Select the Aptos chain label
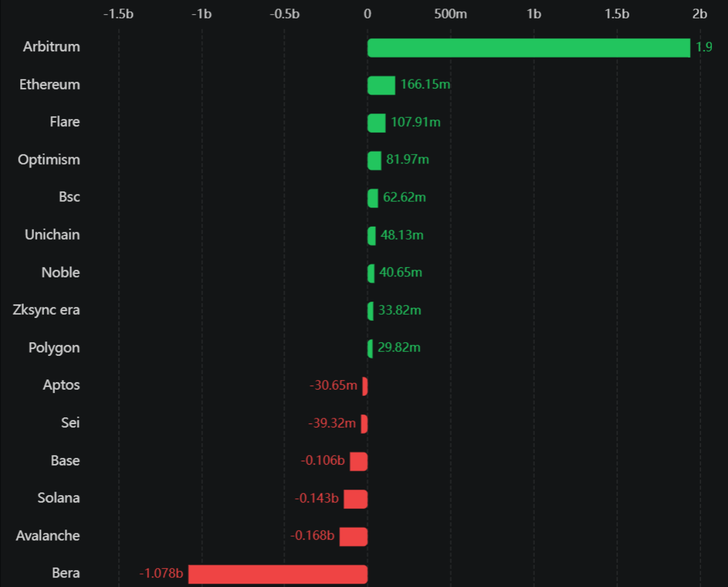 [61, 386]
